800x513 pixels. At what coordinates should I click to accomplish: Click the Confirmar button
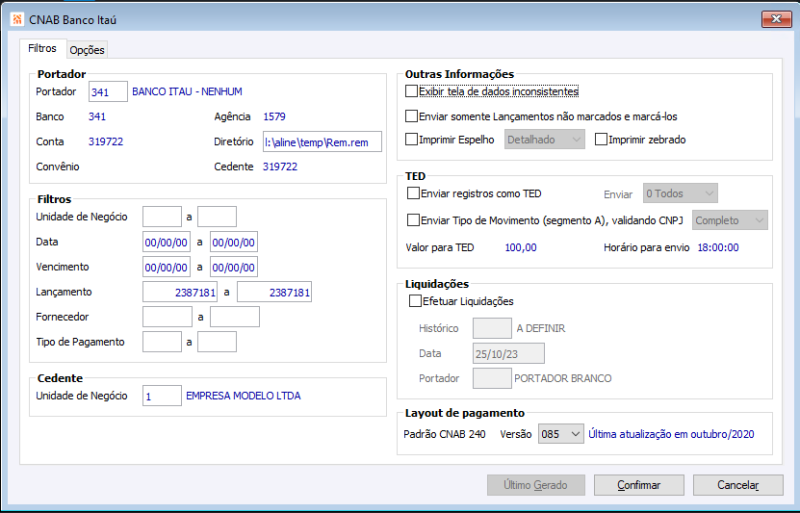point(639,485)
